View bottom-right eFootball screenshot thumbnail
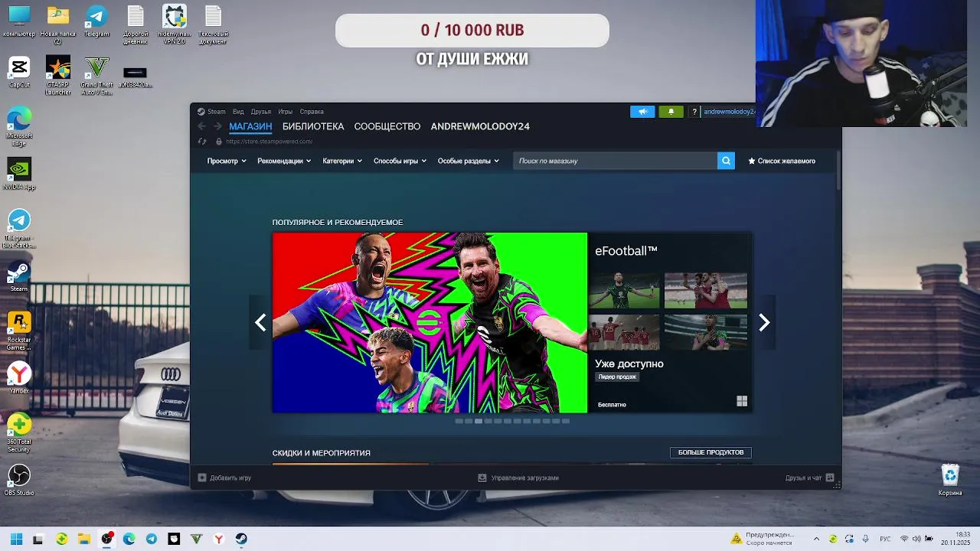 [x=706, y=332]
